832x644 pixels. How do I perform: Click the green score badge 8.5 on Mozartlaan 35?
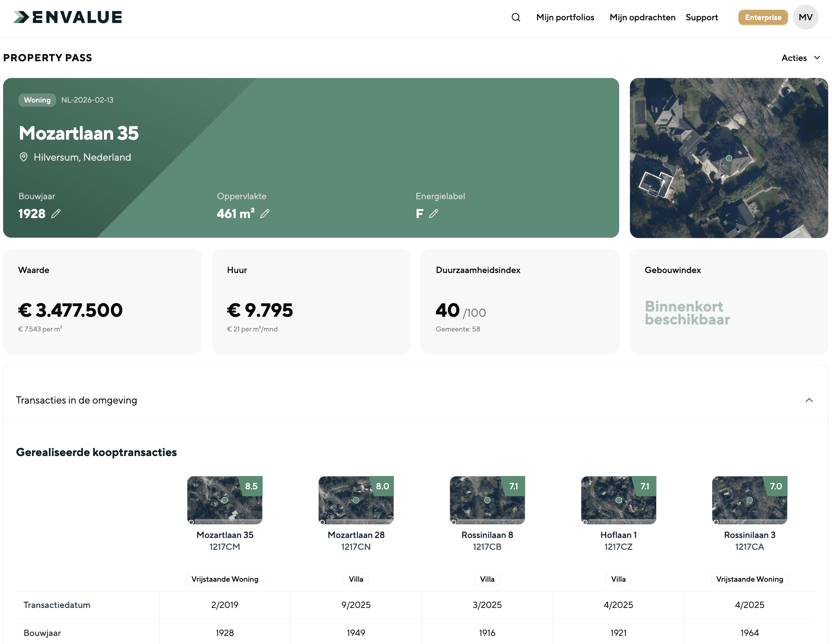251,486
